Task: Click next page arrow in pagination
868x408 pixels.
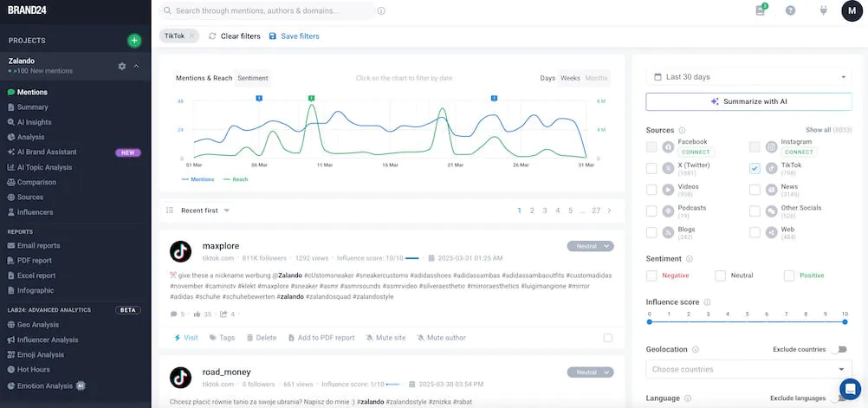Action: (x=610, y=210)
